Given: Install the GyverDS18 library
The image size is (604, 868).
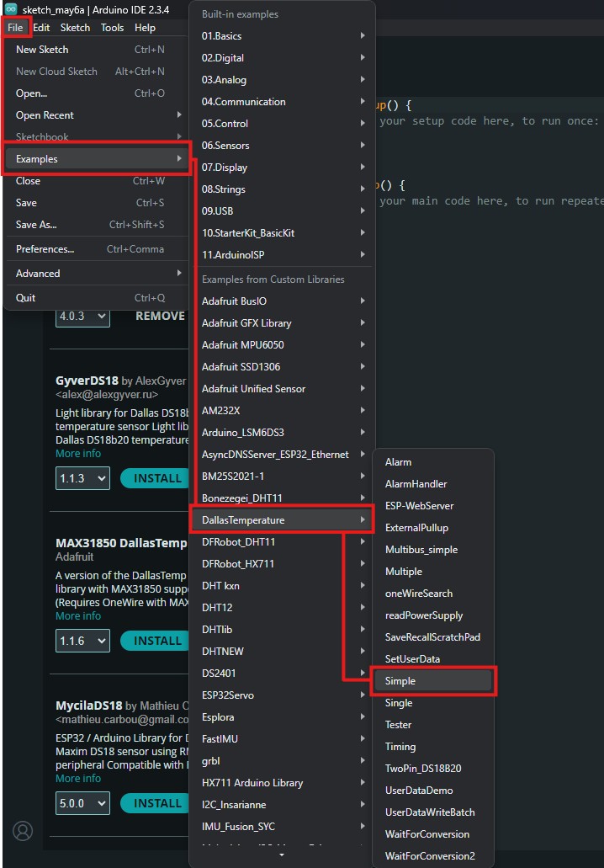Looking at the screenshot, I should point(154,478).
